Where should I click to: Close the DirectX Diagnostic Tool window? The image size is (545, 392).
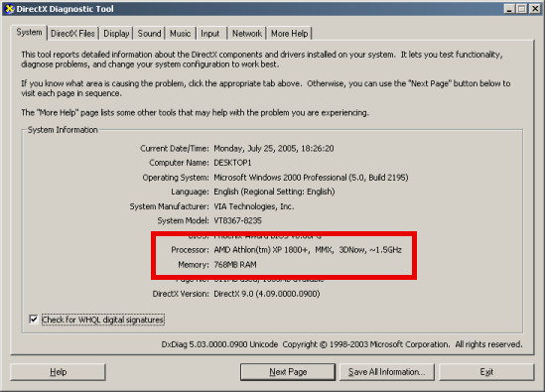click(534, 9)
